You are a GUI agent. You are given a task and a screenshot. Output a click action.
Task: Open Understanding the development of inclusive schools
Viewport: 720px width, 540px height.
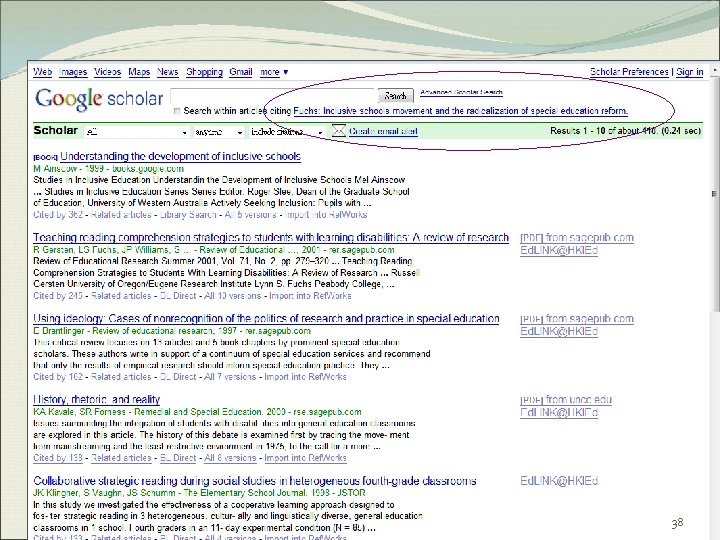[x=180, y=156]
